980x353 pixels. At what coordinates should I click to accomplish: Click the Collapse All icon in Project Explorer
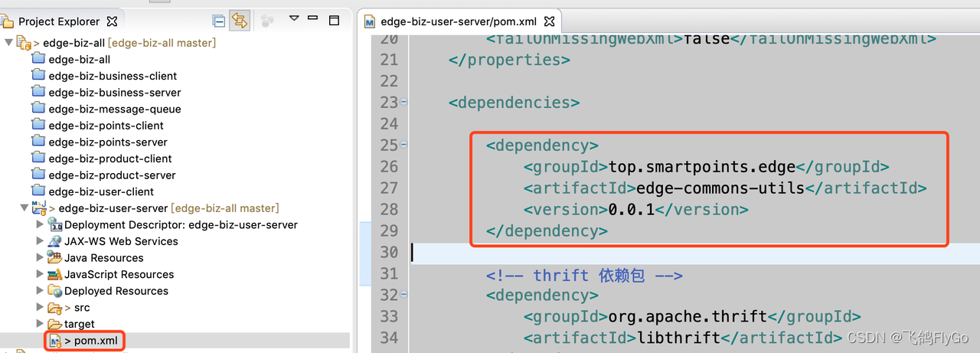pyautogui.click(x=219, y=21)
